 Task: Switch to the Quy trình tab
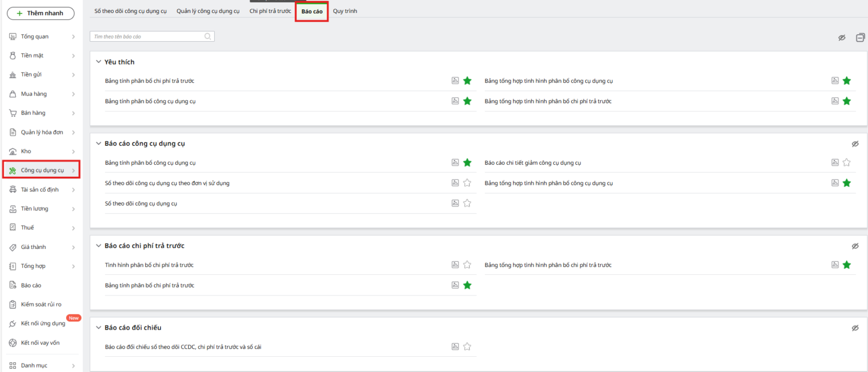point(345,11)
